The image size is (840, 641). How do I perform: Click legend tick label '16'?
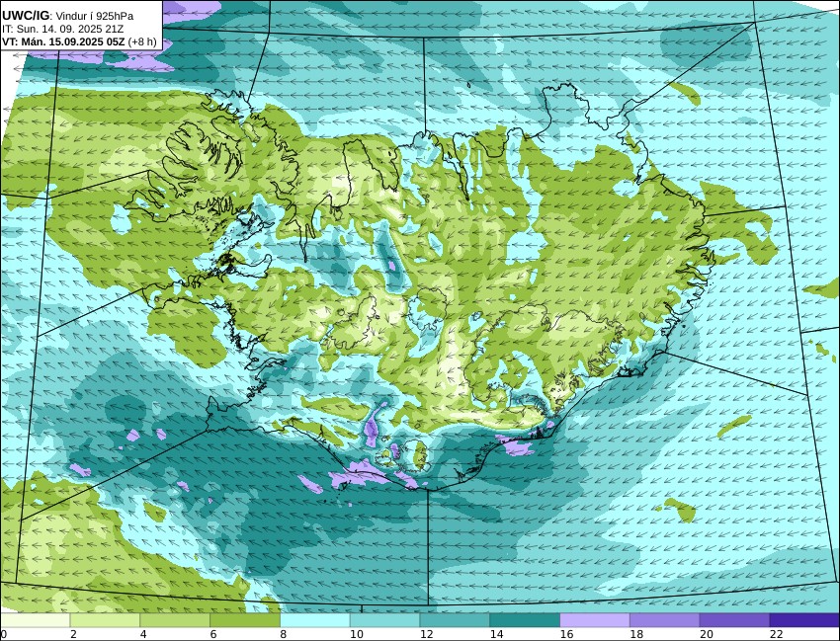[566, 634]
